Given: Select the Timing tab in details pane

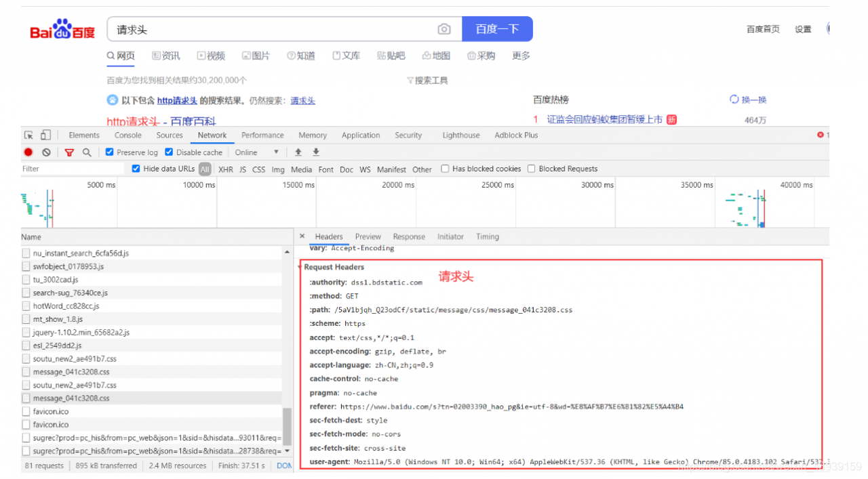Looking at the screenshot, I should click(x=488, y=236).
